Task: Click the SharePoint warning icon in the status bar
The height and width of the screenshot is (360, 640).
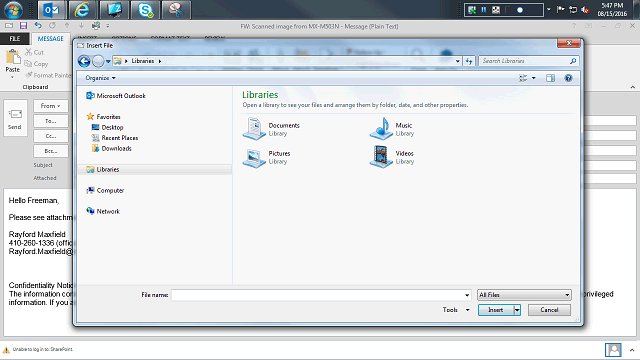Action: [6, 350]
